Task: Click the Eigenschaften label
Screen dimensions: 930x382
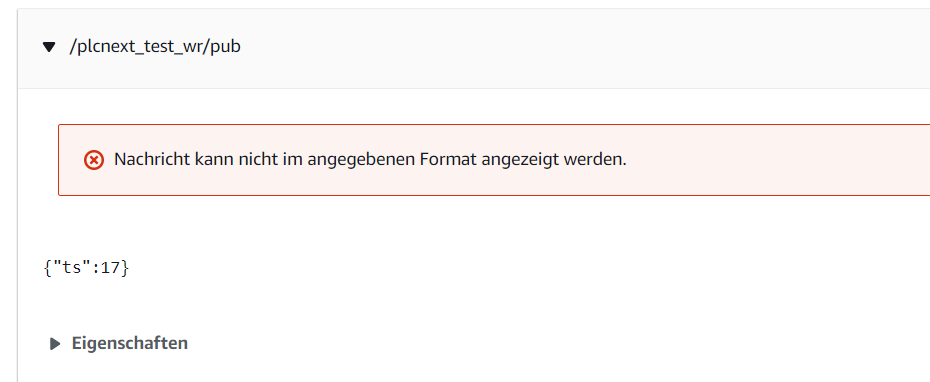Action: [130, 343]
